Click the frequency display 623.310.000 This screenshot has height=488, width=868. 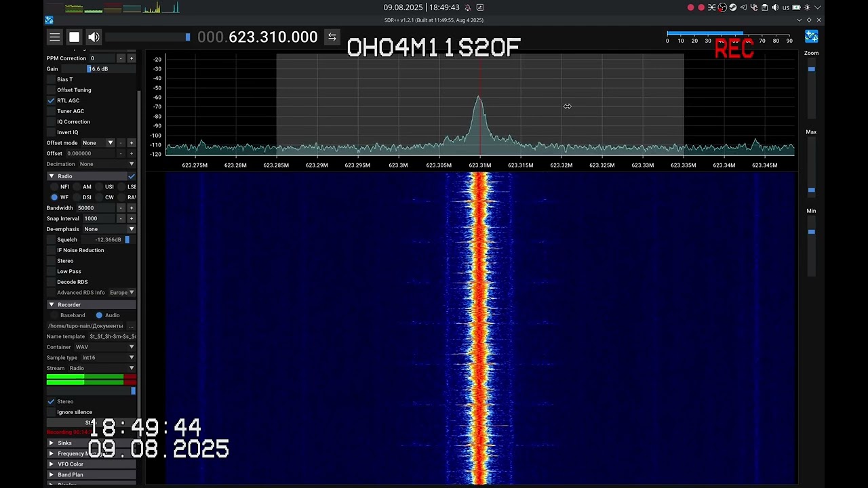(258, 37)
